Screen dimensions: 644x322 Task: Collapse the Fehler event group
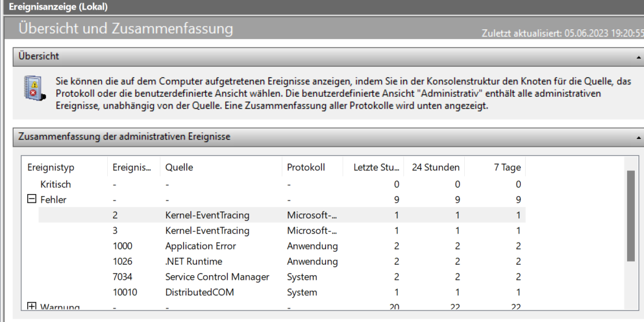click(32, 199)
